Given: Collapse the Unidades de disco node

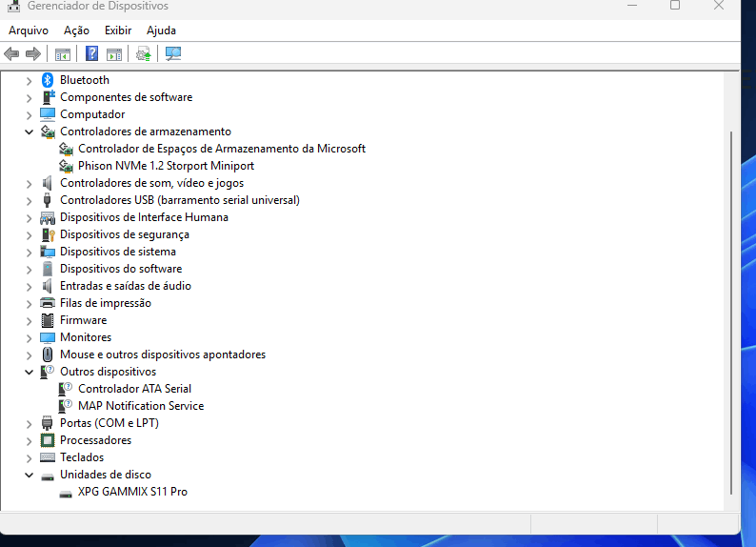Looking at the screenshot, I should click(29, 475).
